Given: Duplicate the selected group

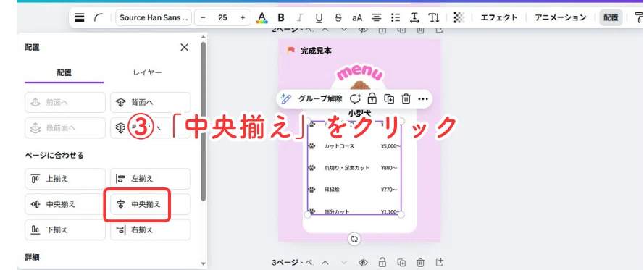Looking at the screenshot, I should (x=389, y=99).
